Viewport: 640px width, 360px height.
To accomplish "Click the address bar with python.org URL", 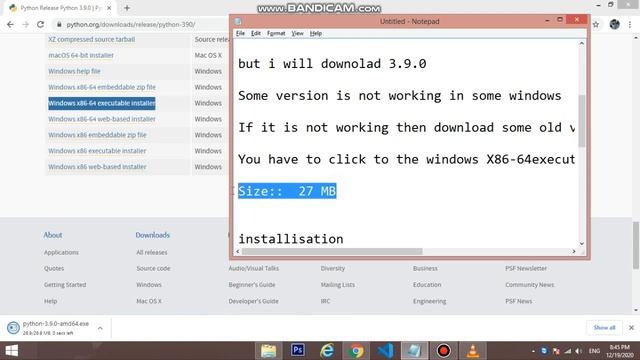I will click(x=131, y=24).
